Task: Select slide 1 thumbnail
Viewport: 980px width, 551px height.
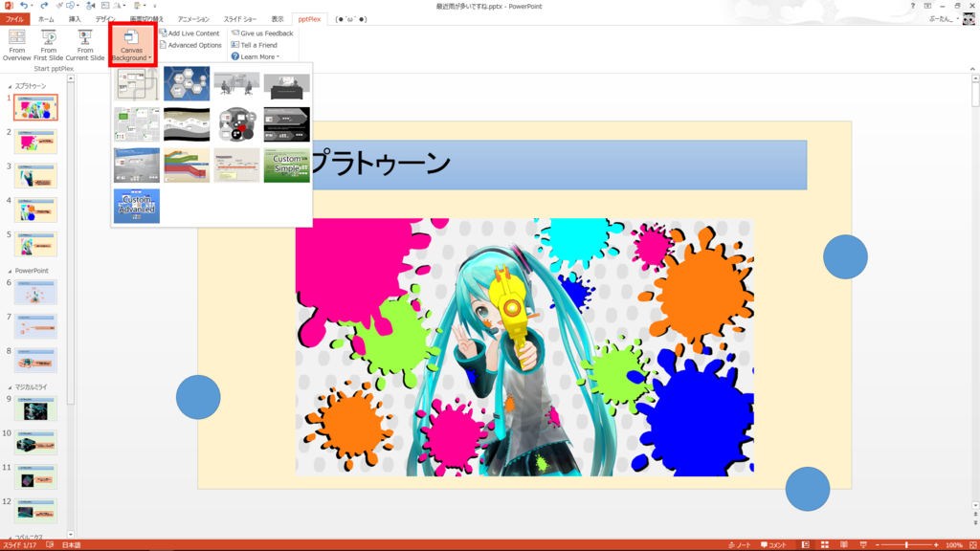Action: (35, 107)
